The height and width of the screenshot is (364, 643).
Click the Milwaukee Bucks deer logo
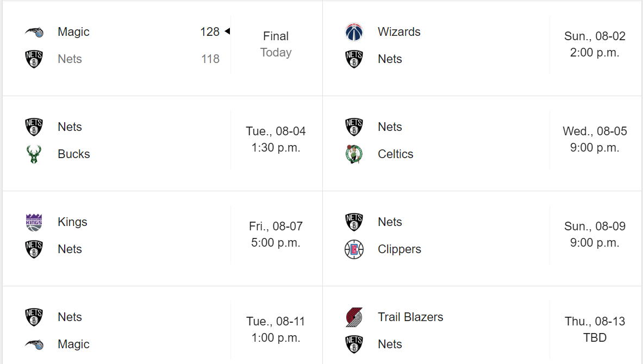34,154
